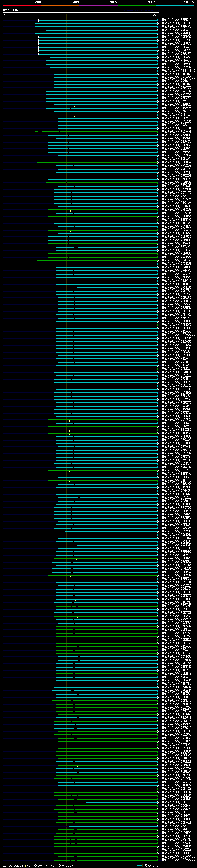Click label UniRef100_Q7XY16

click(177, 826)
